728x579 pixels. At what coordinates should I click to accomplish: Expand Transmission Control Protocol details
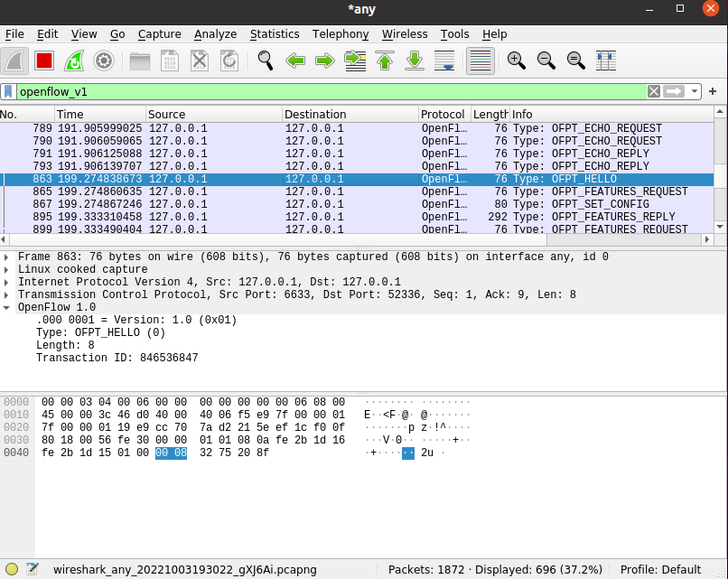(x=6, y=294)
